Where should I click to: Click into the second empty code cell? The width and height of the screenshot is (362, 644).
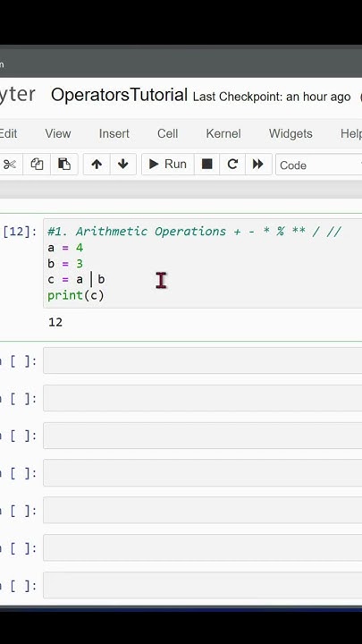pyautogui.click(x=202, y=398)
